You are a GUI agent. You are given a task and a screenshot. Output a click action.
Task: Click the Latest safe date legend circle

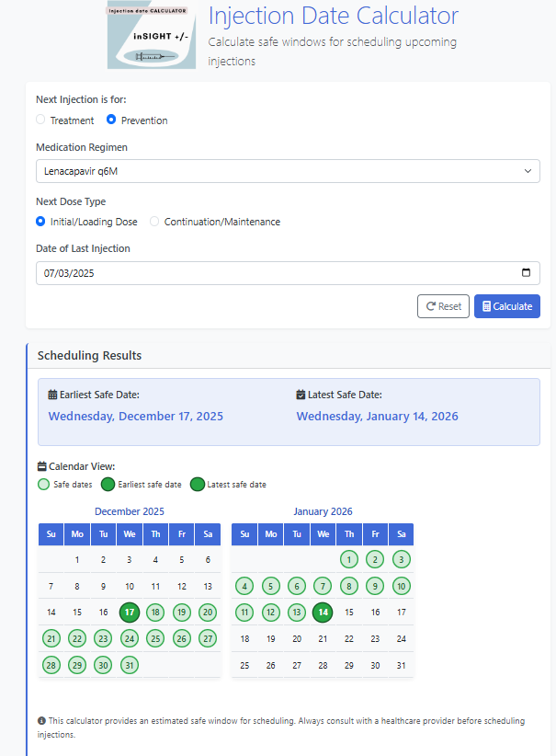[197, 484]
